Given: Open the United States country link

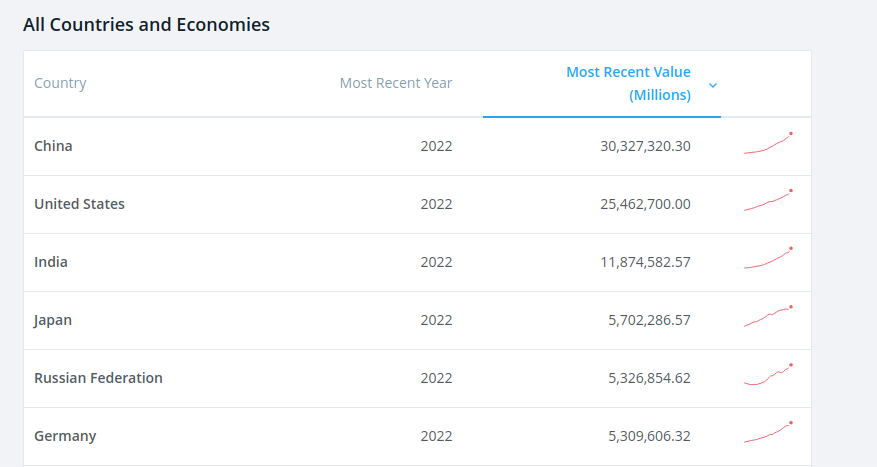Looking at the screenshot, I should (79, 204).
